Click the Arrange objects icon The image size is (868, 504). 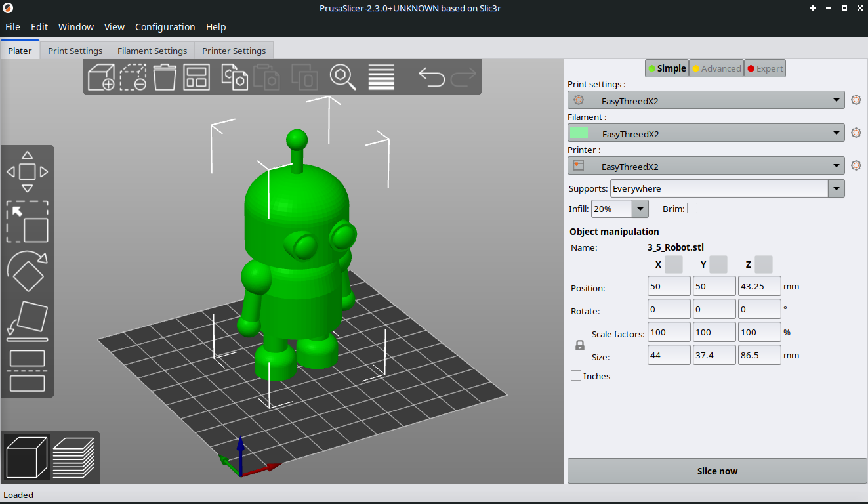coord(196,77)
